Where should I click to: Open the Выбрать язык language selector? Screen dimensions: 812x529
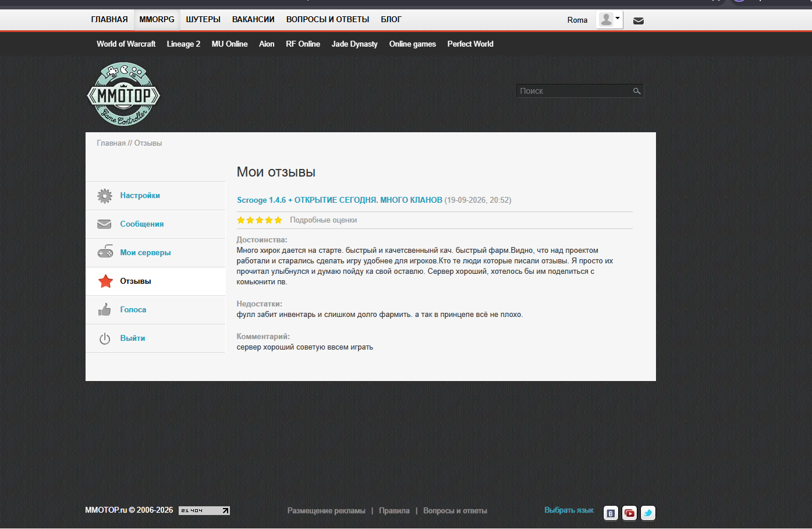[569, 510]
